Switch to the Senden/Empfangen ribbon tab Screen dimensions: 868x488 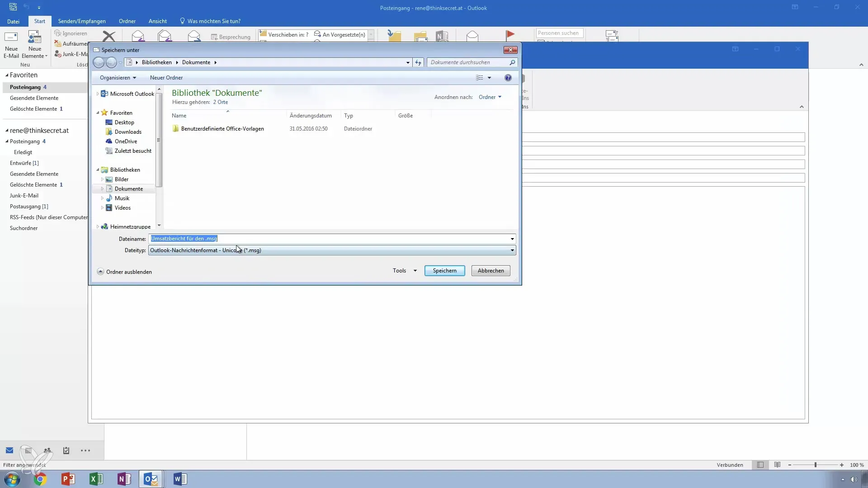82,21
